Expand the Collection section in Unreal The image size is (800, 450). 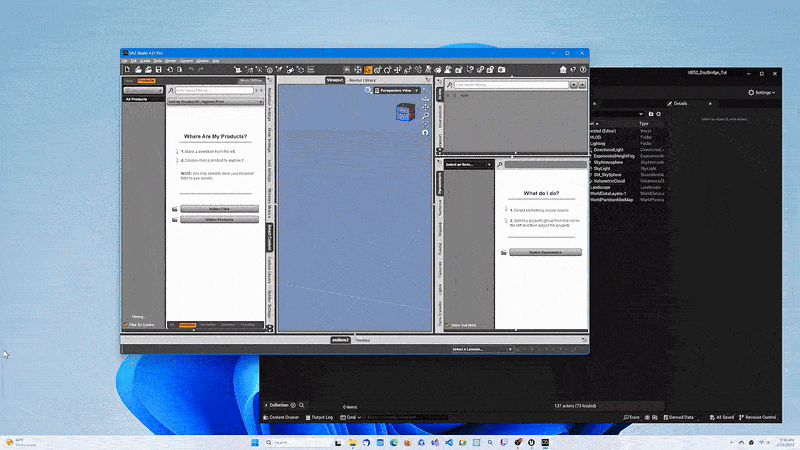click(x=266, y=405)
